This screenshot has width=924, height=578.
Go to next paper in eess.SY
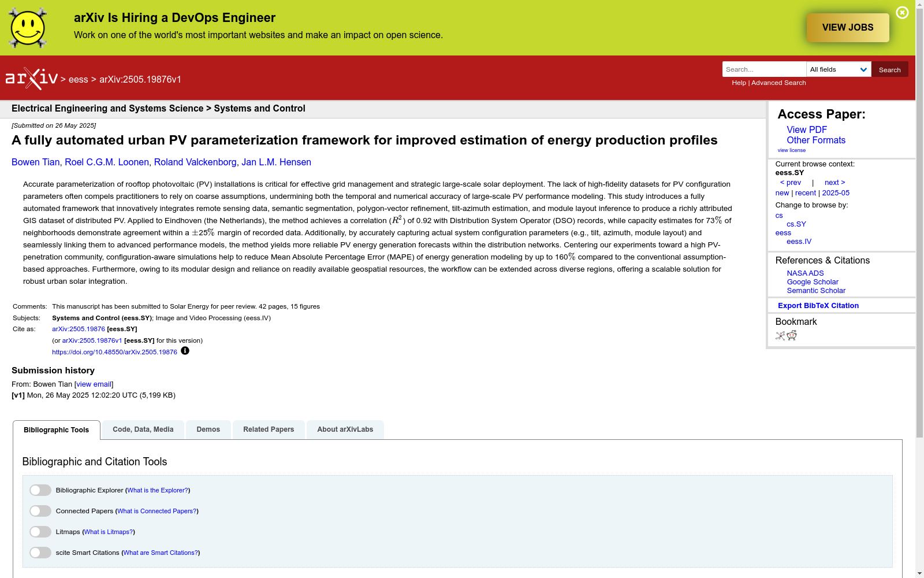(x=834, y=183)
